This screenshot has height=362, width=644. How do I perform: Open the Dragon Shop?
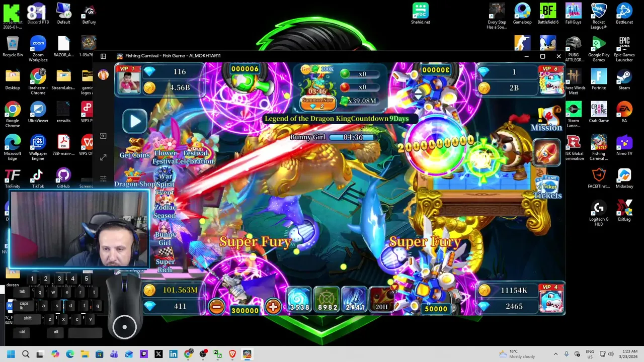click(134, 178)
